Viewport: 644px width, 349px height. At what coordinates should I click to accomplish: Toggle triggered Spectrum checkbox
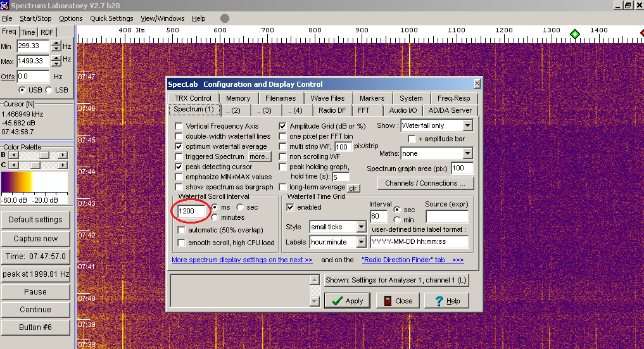point(179,157)
